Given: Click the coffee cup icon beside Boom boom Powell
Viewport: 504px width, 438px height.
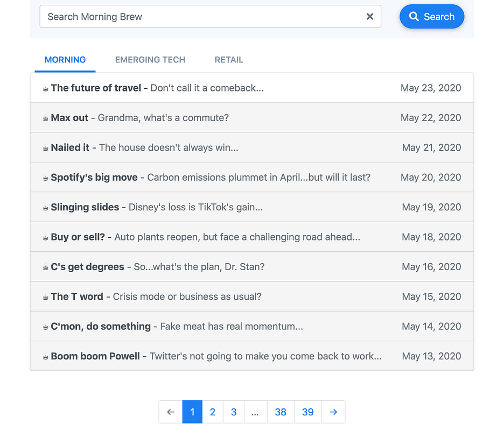Looking at the screenshot, I should 46,356.
